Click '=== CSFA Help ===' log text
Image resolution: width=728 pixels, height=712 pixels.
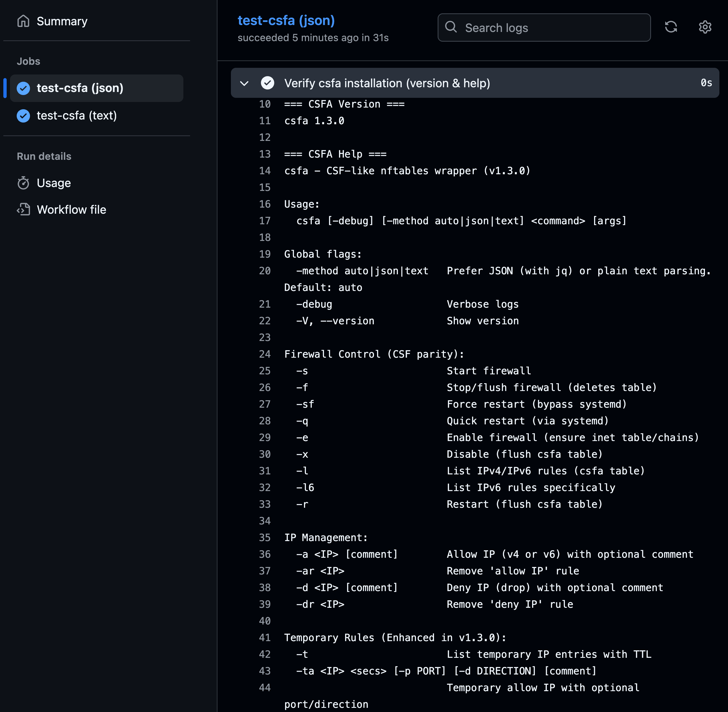click(335, 154)
